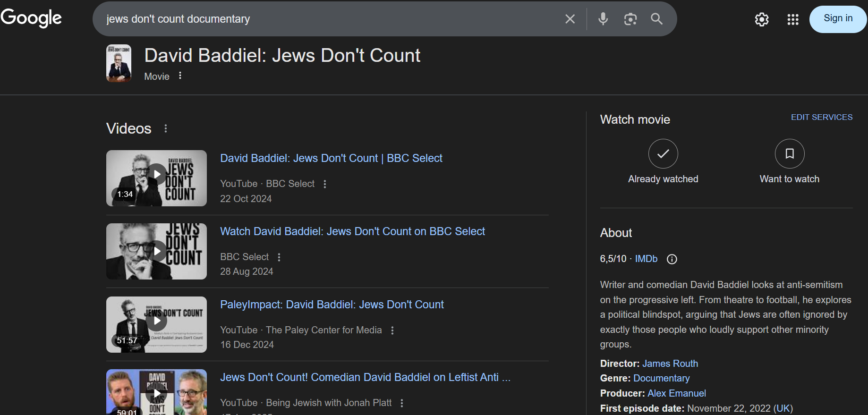Screen dimensions: 868x415
Task: Open director James Routh link
Action: coord(670,364)
